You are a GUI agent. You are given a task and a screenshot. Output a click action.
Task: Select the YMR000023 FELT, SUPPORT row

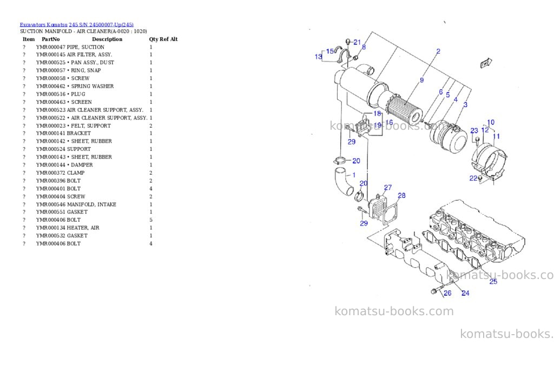88,126
